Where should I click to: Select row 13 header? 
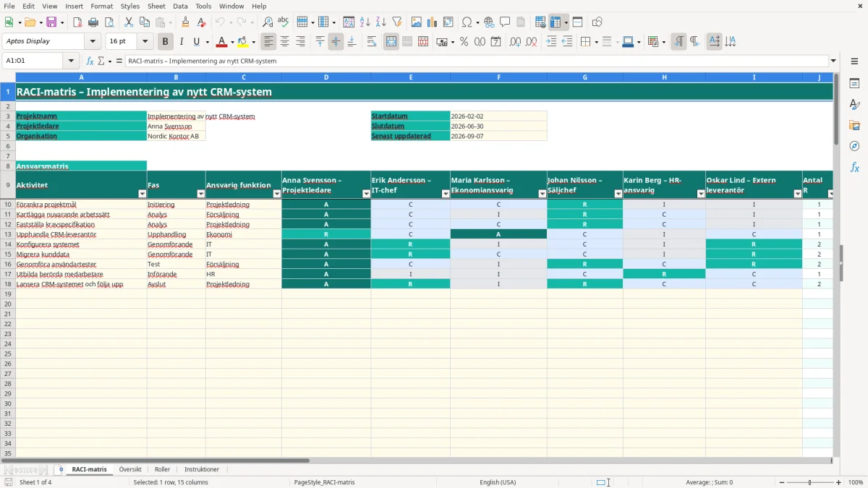click(x=8, y=234)
